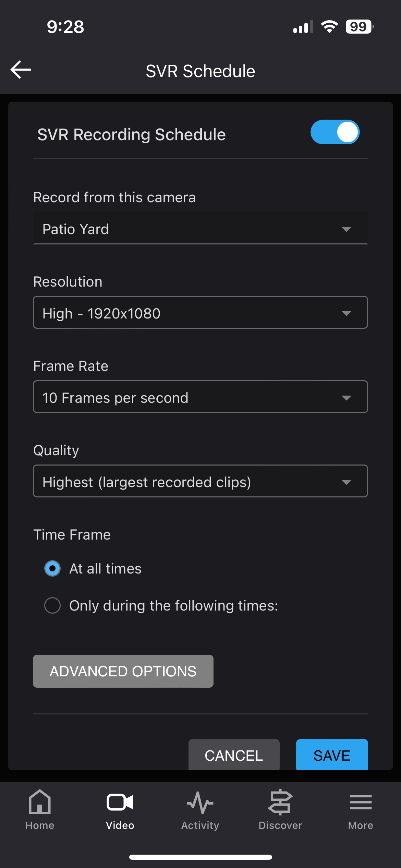Tap the back arrow icon

coord(21,70)
